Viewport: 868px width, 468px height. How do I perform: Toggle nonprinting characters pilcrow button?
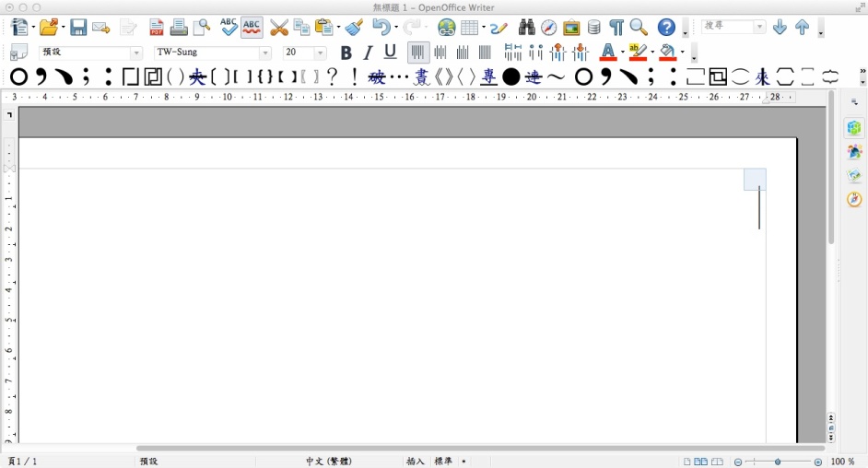(616, 28)
